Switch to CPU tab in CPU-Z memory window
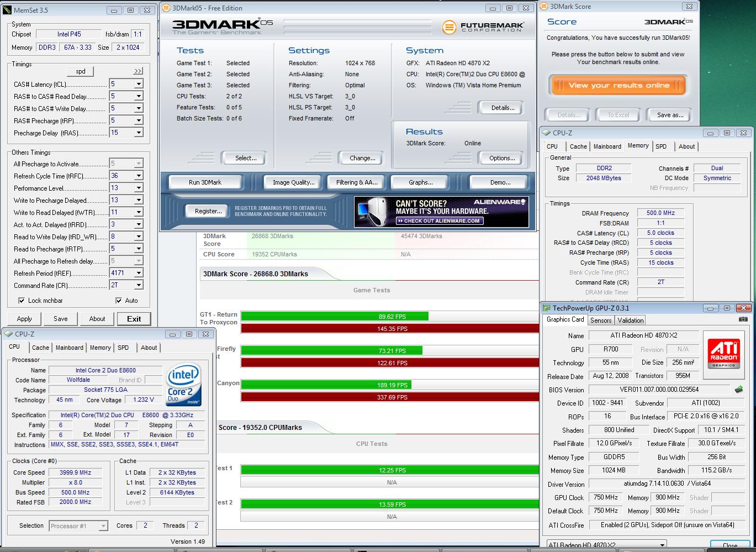Screen dimensions: 756x552 (x=552, y=146)
